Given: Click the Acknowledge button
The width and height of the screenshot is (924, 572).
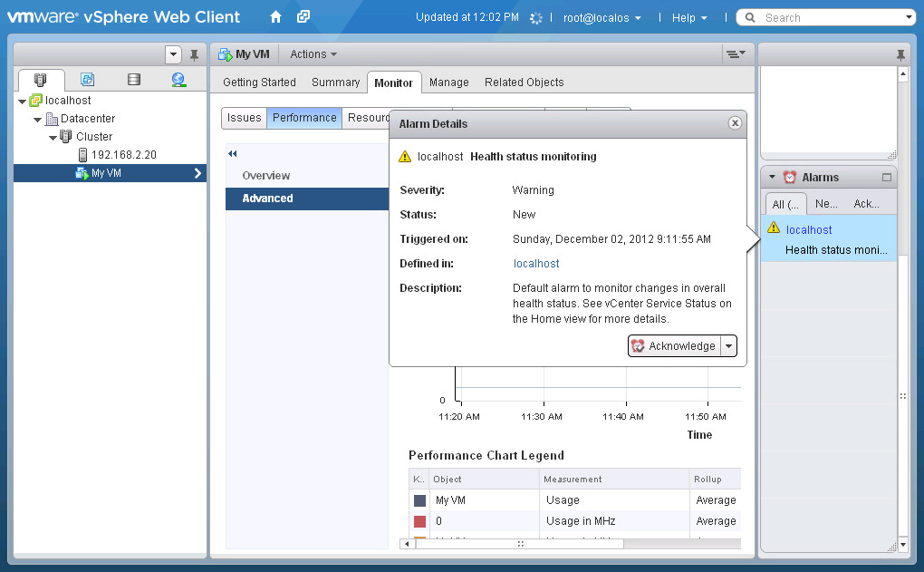Looking at the screenshot, I should tap(675, 346).
